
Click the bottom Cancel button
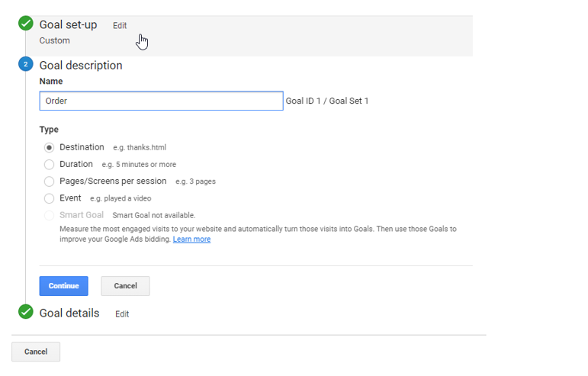(x=36, y=352)
